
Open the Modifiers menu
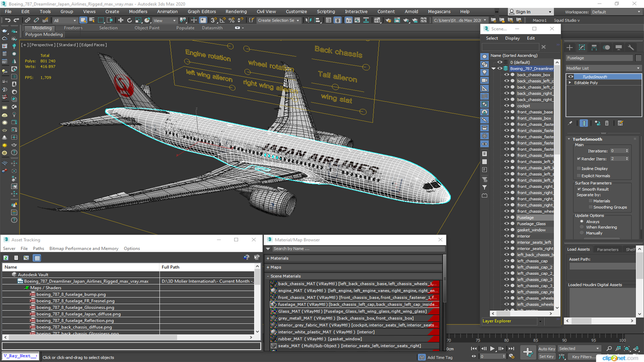coord(138,12)
